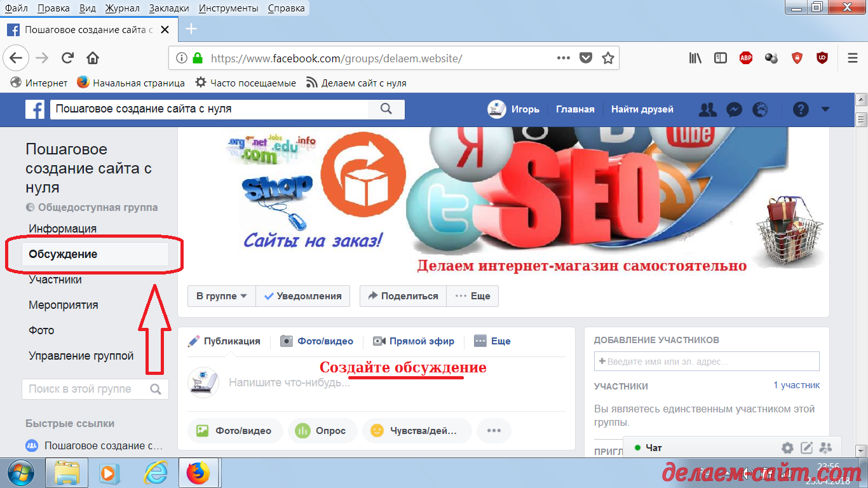Open the Messenger messages icon

734,109
